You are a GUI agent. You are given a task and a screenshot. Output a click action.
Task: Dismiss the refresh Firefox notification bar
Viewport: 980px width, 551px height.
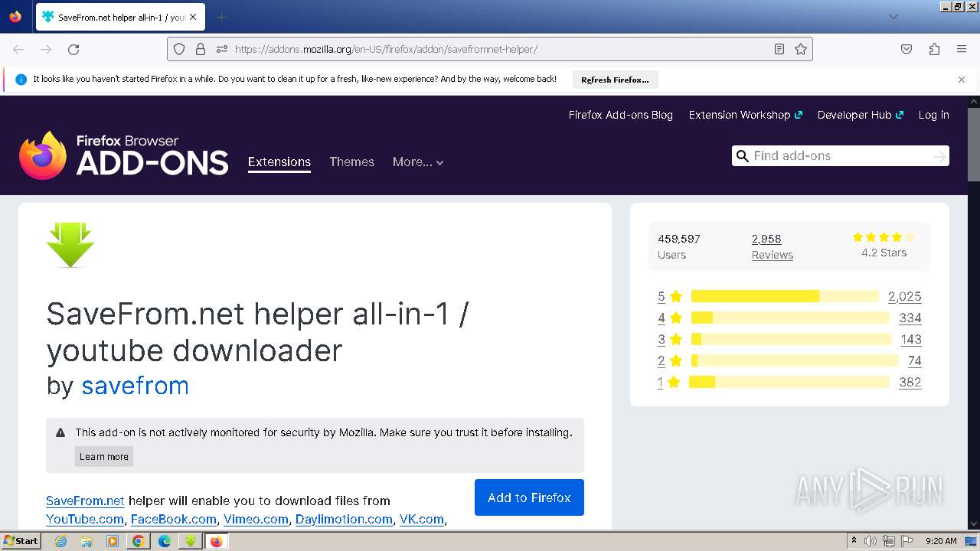(962, 80)
